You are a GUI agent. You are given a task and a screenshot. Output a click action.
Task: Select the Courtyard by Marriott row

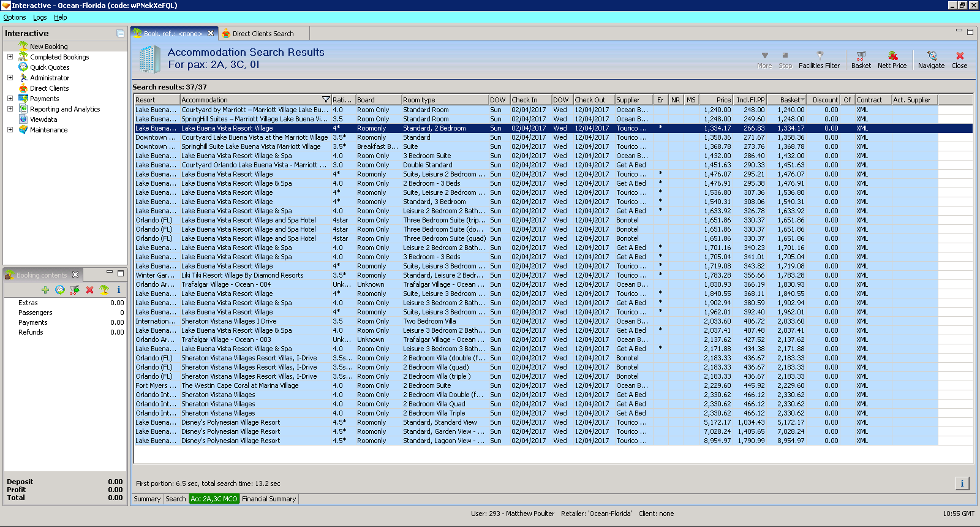coord(536,110)
